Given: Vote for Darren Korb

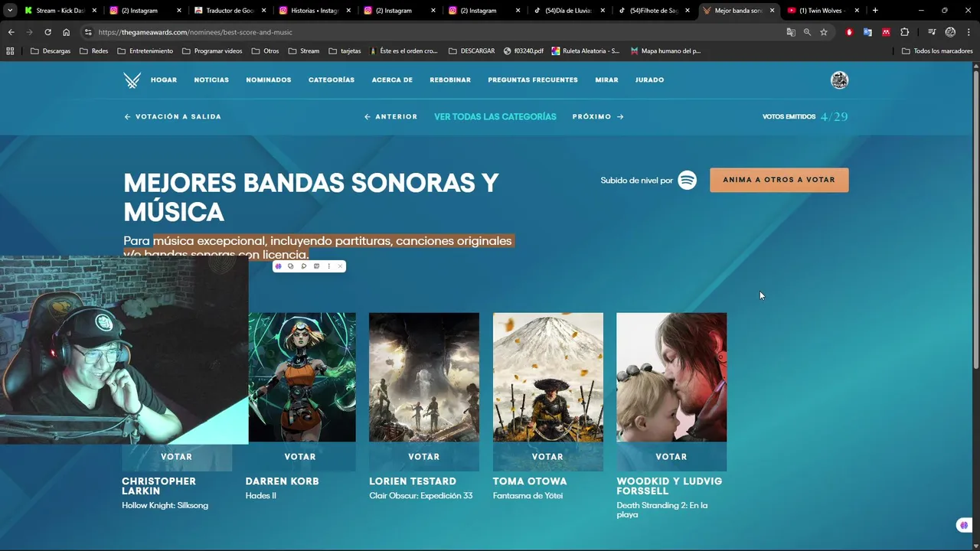Looking at the screenshot, I should (x=300, y=457).
